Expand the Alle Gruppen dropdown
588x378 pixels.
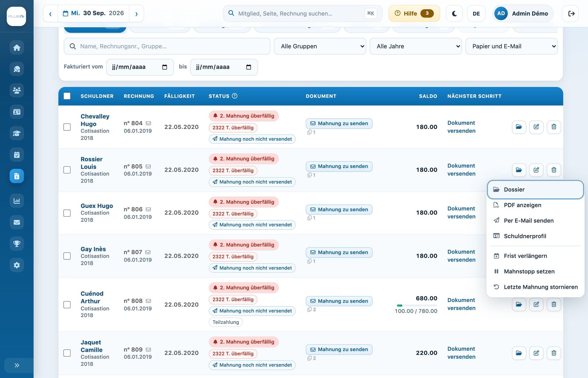(x=320, y=46)
